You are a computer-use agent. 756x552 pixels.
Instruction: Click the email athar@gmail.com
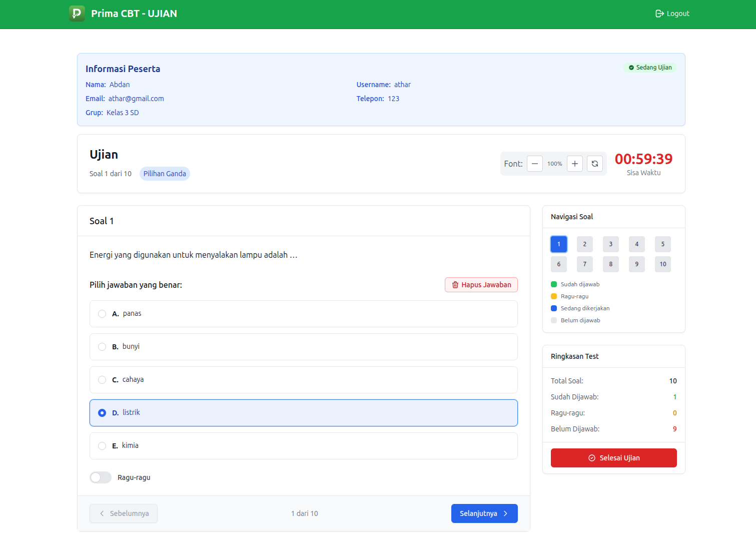(x=136, y=99)
